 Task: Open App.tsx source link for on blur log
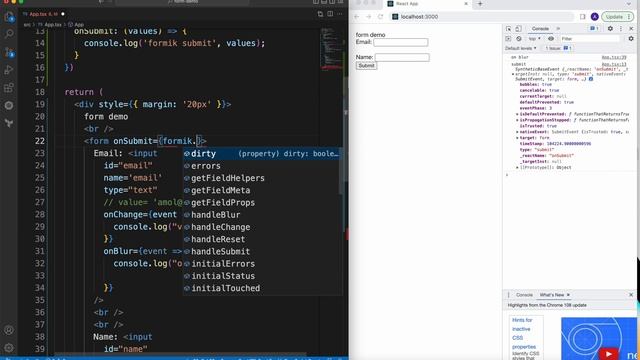tap(614, 58)
